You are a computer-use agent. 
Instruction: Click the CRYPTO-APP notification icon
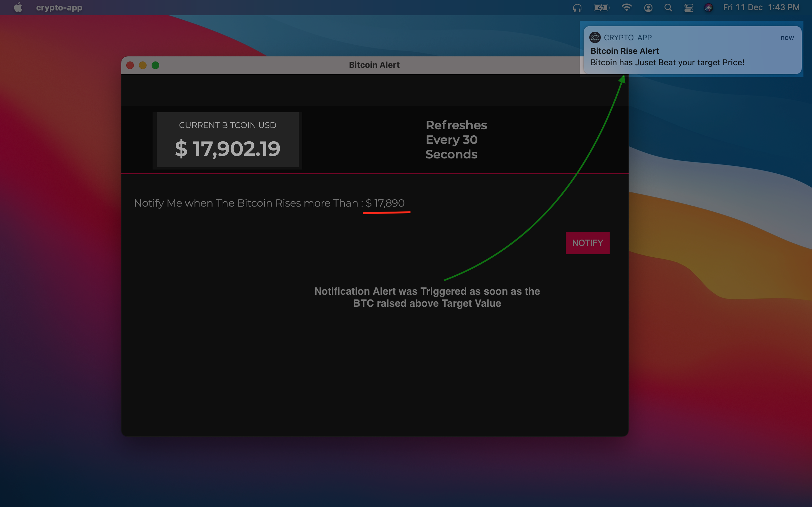click(595, 38)
